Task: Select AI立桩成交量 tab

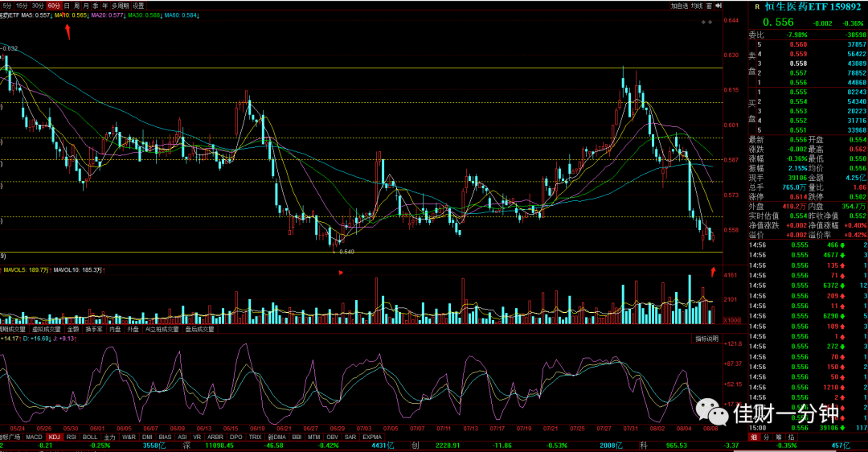Action: click(162, 329)
